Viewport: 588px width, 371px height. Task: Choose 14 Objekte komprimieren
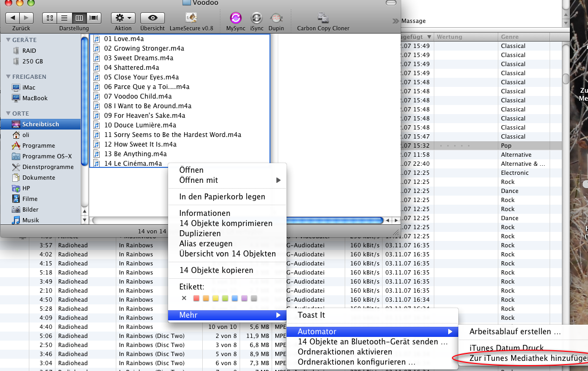pos(227,223)
